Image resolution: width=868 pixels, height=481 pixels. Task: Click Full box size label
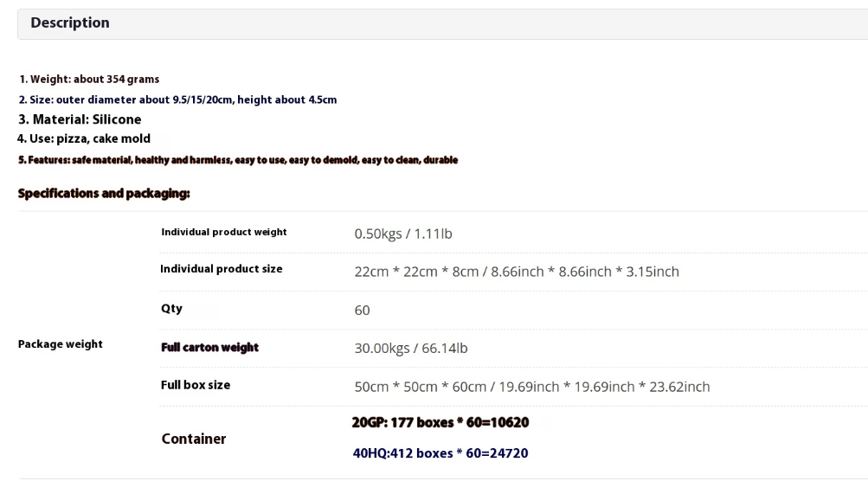pos(196,385)
